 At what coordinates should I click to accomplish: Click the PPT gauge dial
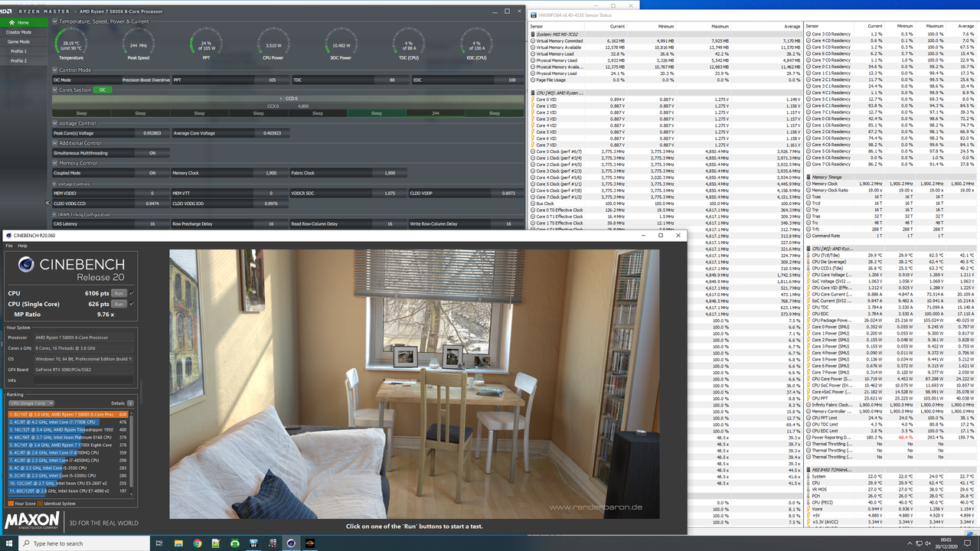click(206, 44)
